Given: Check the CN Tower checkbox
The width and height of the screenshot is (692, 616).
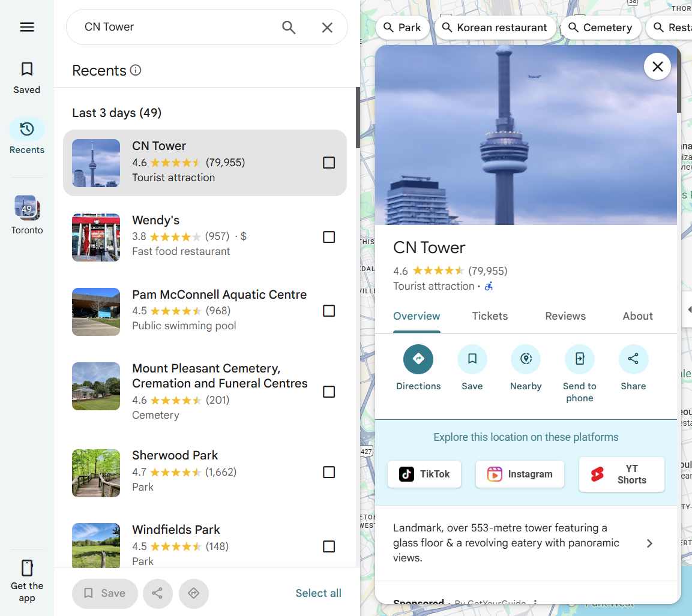Looking at the screenshot, I should click(x=329, y=163).
